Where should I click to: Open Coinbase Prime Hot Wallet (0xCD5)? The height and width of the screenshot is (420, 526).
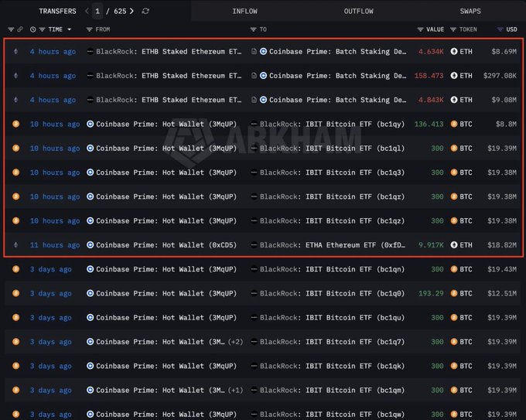coord(166,245)
